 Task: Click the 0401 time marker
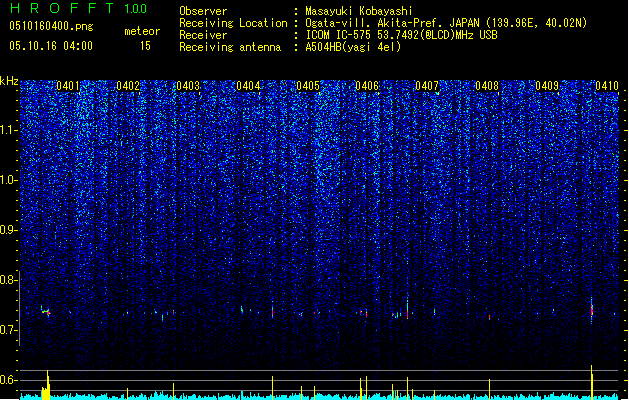click(x=68, y=86)
